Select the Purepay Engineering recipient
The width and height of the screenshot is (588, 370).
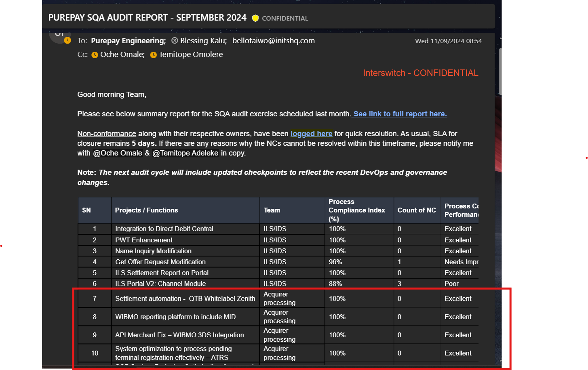click(x=128, y=41)
